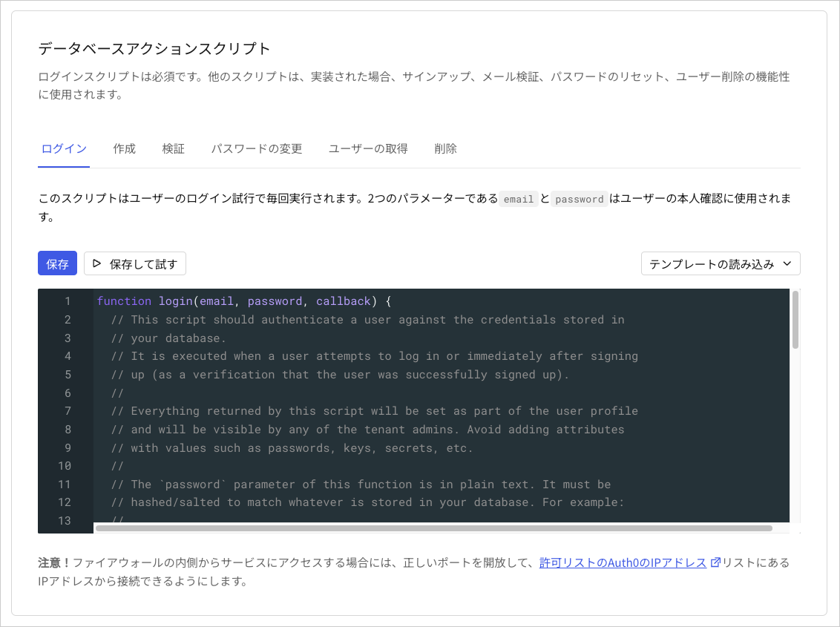The height and width of the screenshot is (627, 840).
Task: Click line number 1 in the editor gutter
Action: pyautogui.click(x=68, y=301)
